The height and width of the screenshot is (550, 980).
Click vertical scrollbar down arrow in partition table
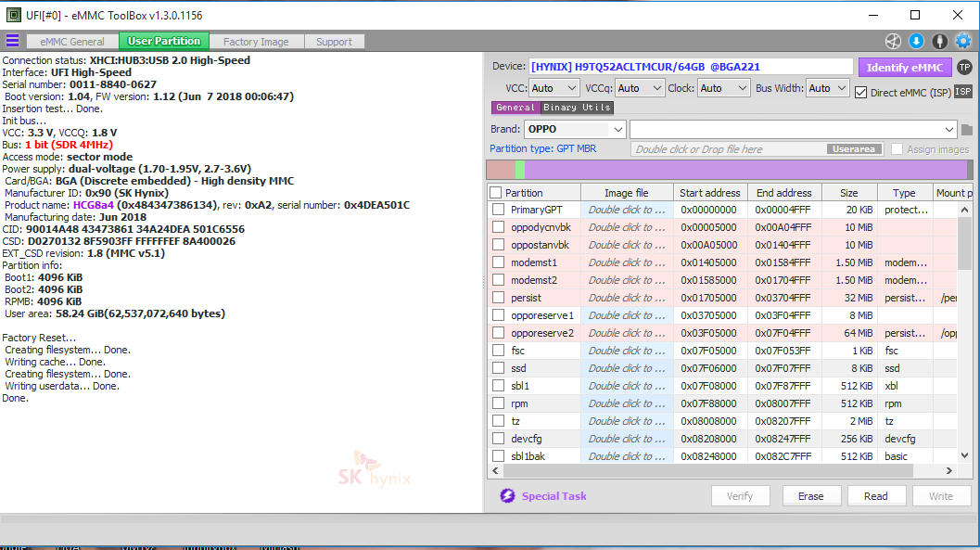point(964,455)
